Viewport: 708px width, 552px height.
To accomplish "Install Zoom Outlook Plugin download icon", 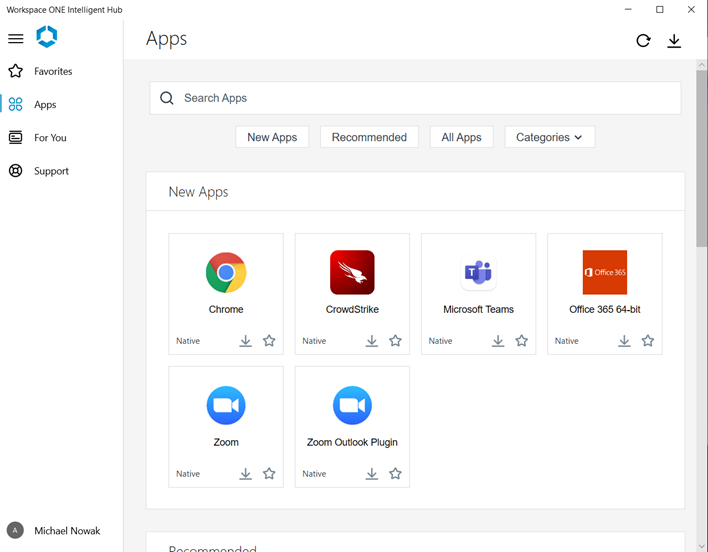I will pyautogui.click(x=372, y=473).
